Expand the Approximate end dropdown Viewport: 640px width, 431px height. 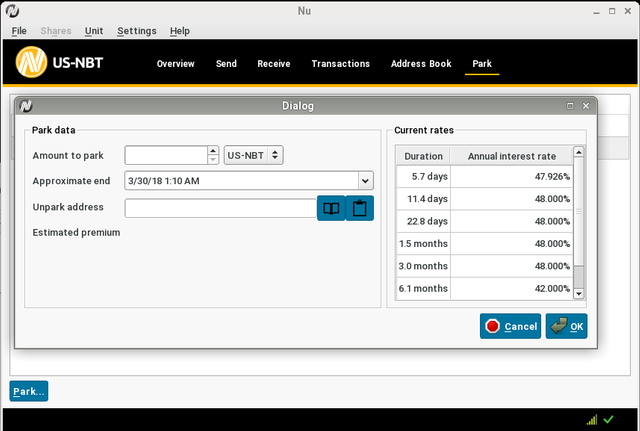click(366, 180)
